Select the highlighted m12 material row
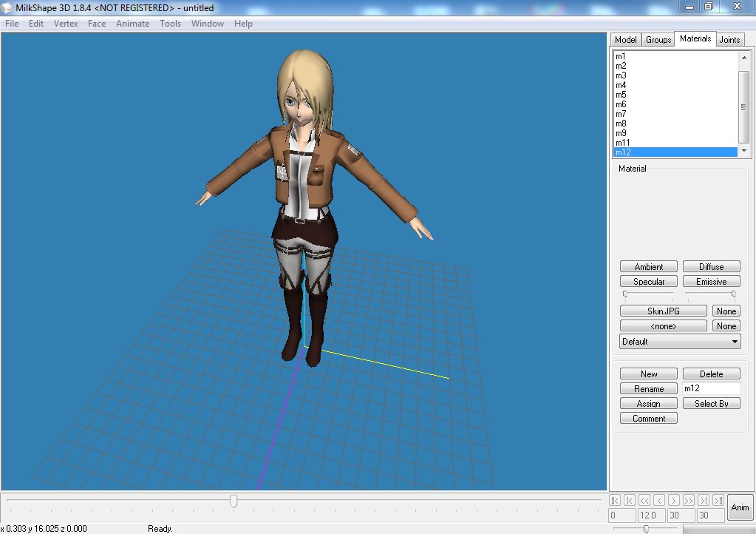 coord(675,152)
